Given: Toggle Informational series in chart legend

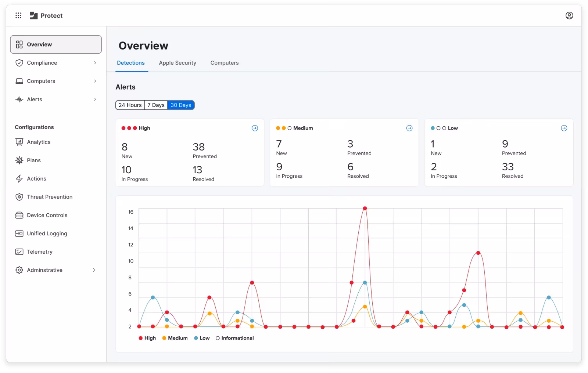Looking at the screenshot, I should tap(235, 338).
